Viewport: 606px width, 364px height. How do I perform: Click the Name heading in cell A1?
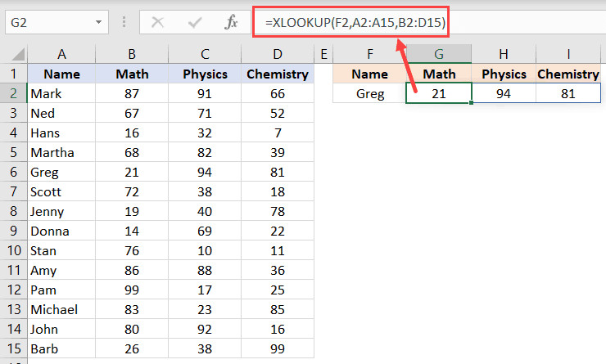click(x=61, y=74)
